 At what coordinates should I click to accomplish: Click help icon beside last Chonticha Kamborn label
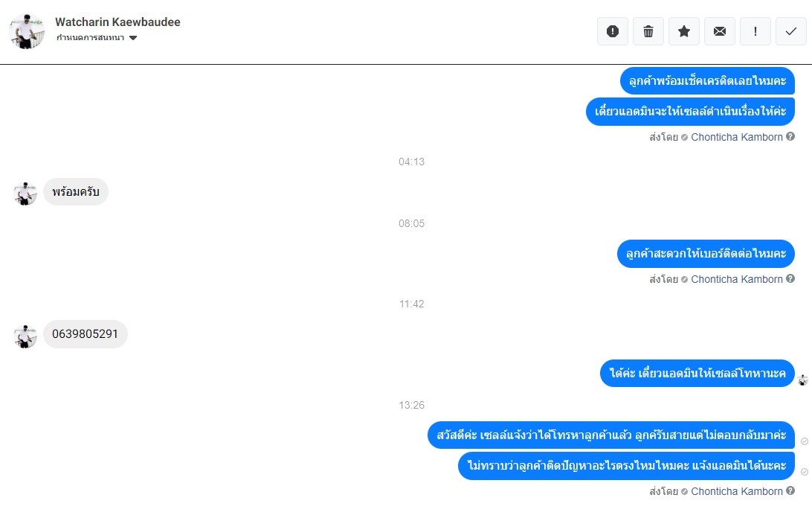point(790,490)
